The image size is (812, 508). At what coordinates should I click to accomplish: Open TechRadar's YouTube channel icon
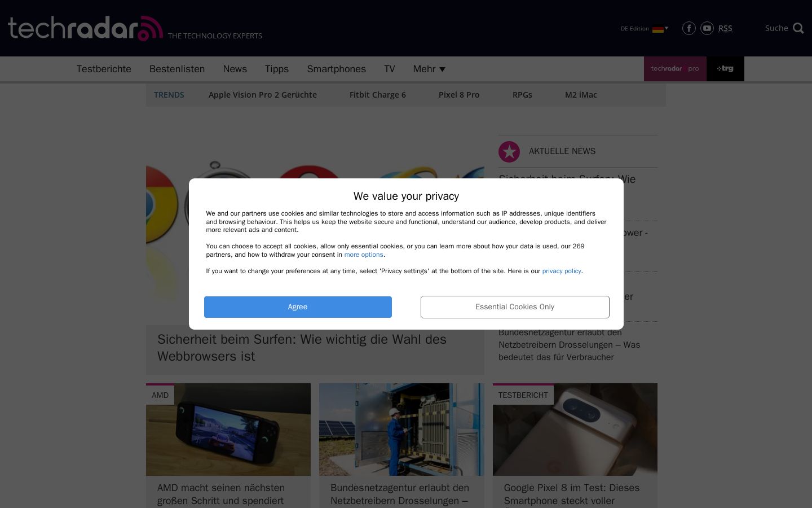[x=707, y=28]
